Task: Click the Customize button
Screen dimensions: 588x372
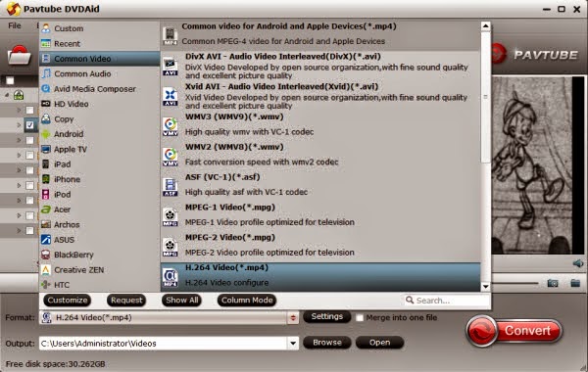Action: (x=67, y=301)
